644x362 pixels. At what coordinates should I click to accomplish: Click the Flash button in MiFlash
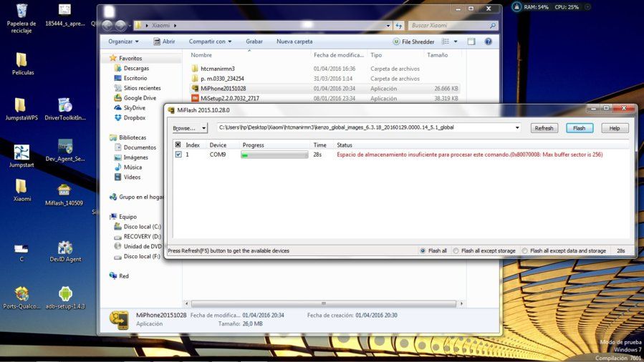(x=579, y=128)
